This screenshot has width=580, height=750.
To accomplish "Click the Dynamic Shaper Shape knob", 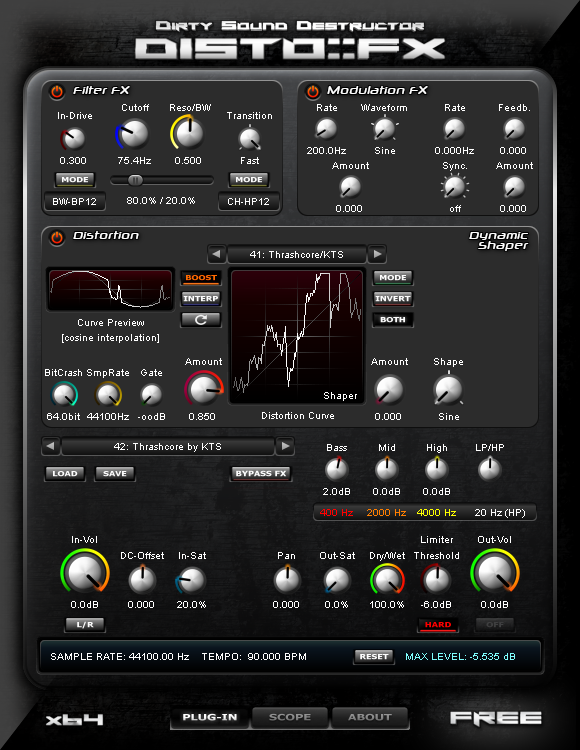I will point(448,389).
